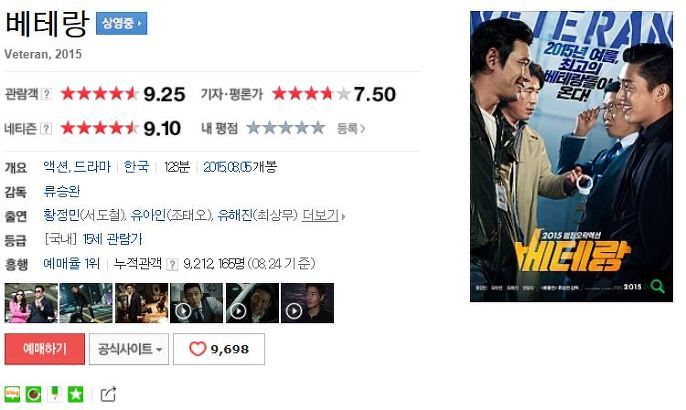The height and width of the screenshot is (410, 686).
Task: Expand cast list with 더보기
Action: pyautogui.click(x=323, y=216)
